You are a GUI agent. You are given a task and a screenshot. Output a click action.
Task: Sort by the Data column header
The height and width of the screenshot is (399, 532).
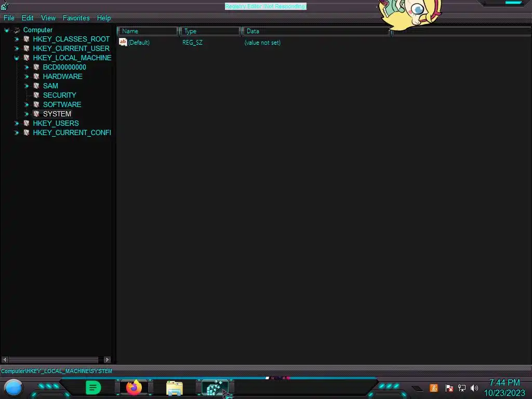(x=316, y=31)
